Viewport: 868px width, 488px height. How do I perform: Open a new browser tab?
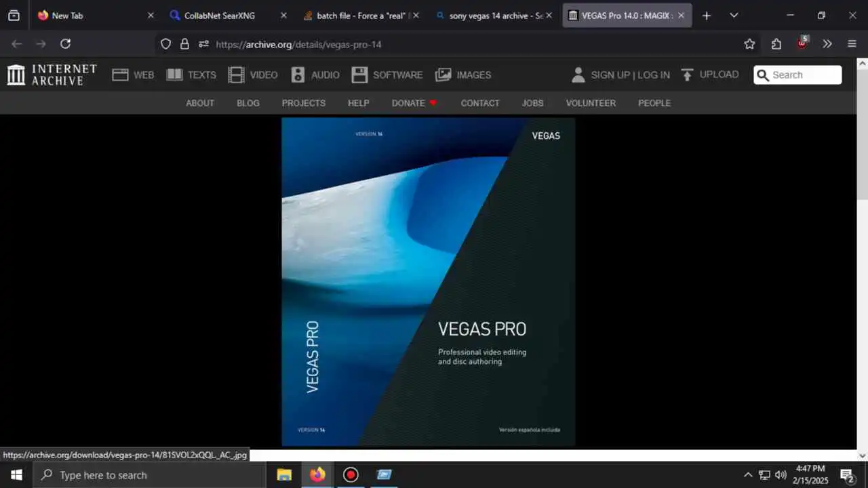point(707,15)
